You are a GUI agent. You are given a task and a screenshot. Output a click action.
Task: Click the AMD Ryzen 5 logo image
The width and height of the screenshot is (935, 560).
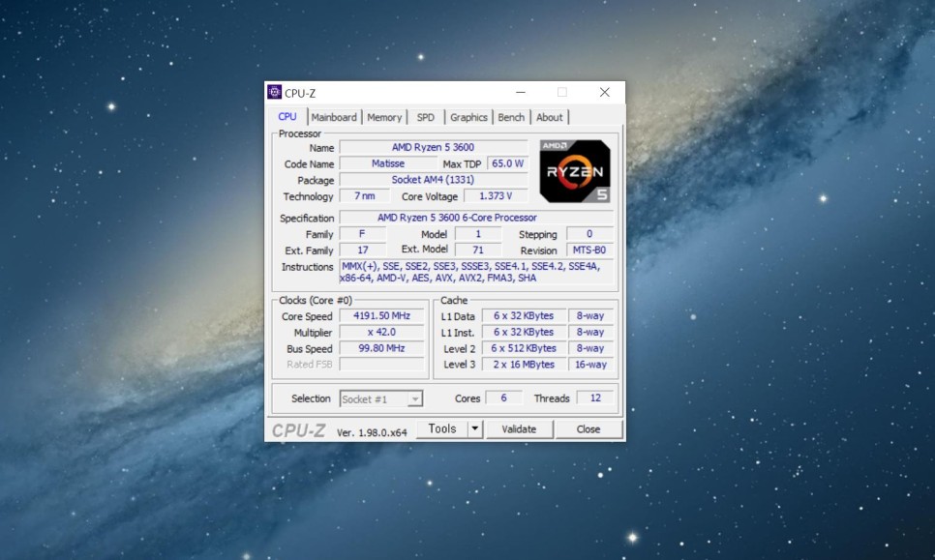point(575,171)
